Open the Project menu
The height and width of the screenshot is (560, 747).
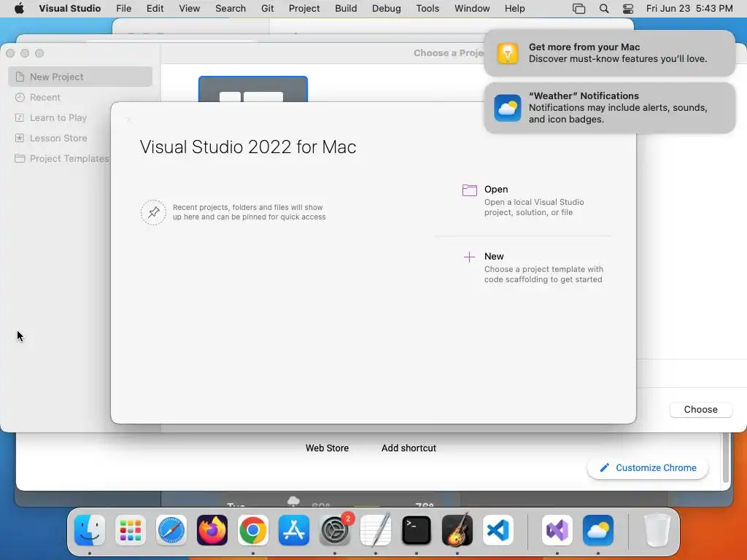click(x=304, y=9)
